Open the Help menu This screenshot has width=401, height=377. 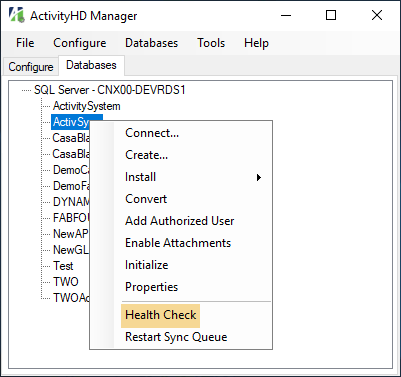256,43
